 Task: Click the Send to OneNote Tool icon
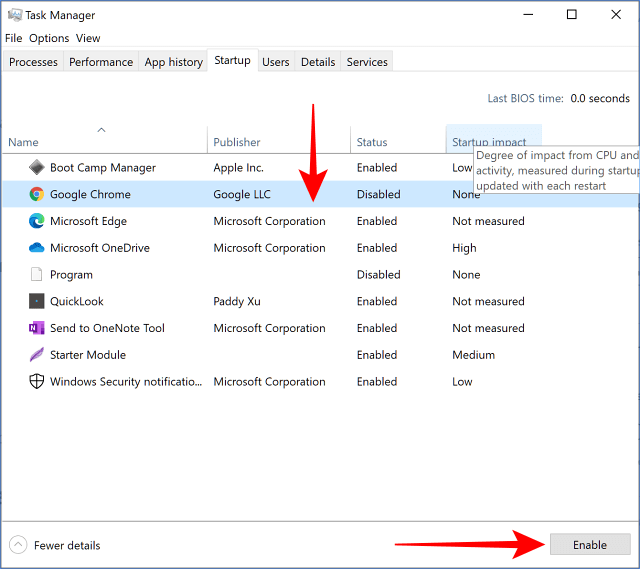click(37, 328)
